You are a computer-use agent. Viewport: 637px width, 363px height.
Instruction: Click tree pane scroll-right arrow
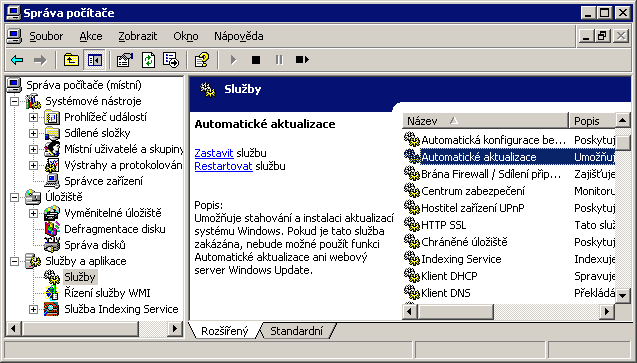point(176,328)
